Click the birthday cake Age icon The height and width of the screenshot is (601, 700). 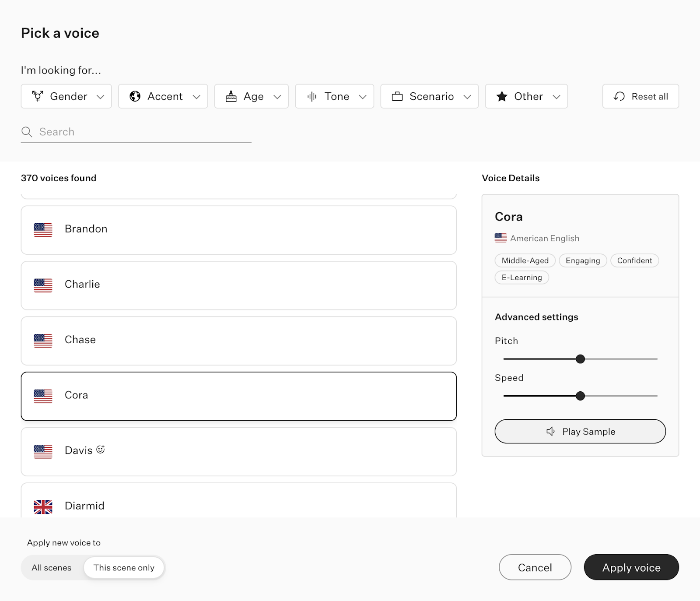[x=231, y=96]
